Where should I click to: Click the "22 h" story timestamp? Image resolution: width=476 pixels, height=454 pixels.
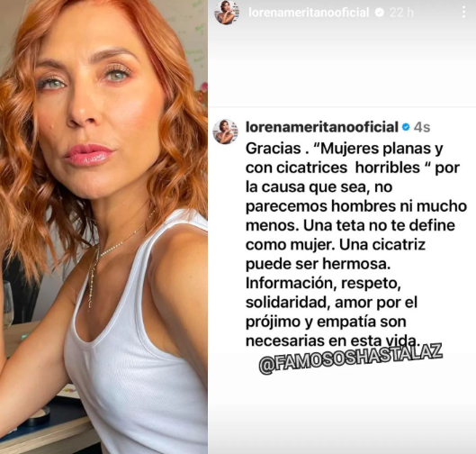pyautogui.click(x=401, y=12)
